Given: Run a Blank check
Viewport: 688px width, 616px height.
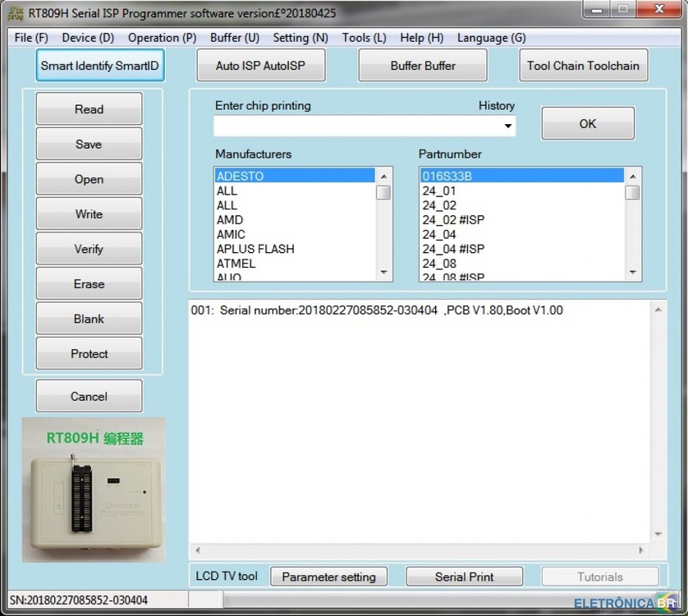Looking at the screenshot, I should tap(89, 319).
